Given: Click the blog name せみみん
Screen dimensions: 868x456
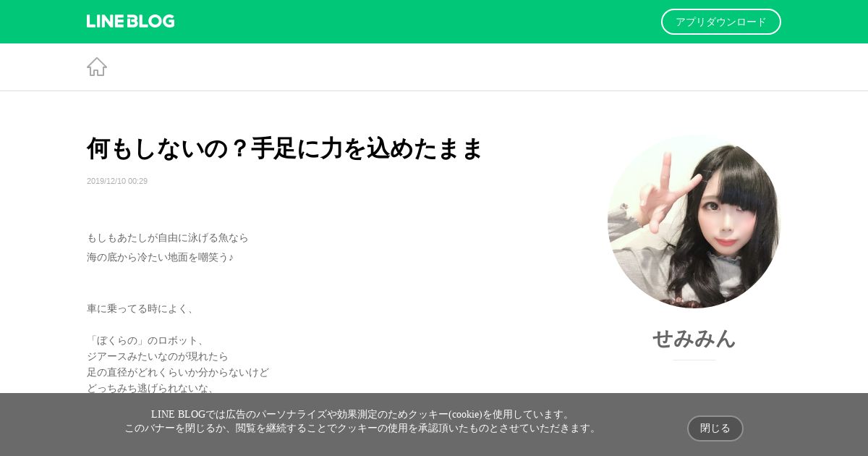Looking at the screenshot, I should [694, 338].
